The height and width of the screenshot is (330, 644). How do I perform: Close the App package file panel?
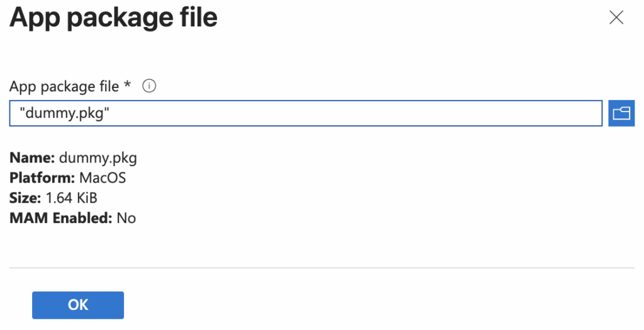click(616, 18)
